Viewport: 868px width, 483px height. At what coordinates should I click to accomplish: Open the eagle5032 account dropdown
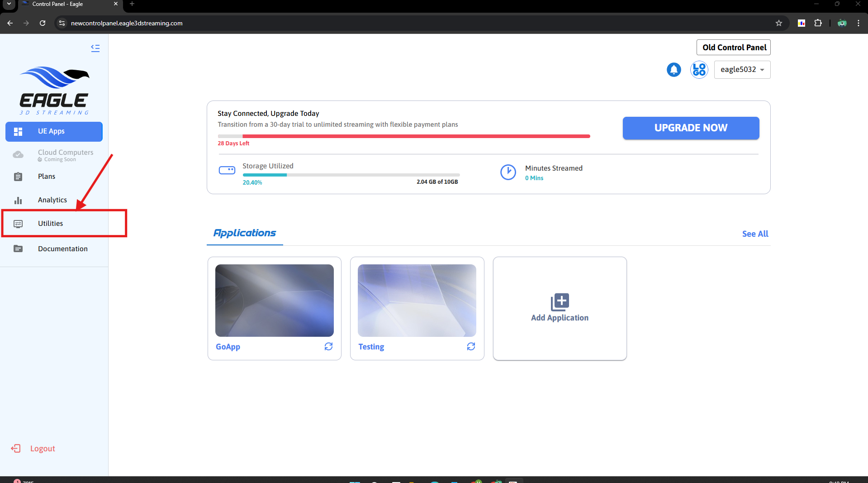(742, 70)
